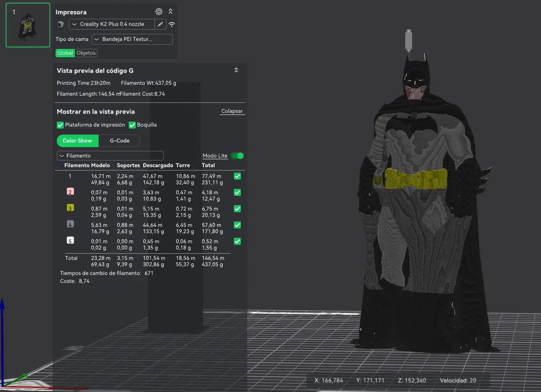Click the Velocidad: 20 readout
541x392 pixels.
[x=458, y=381]
